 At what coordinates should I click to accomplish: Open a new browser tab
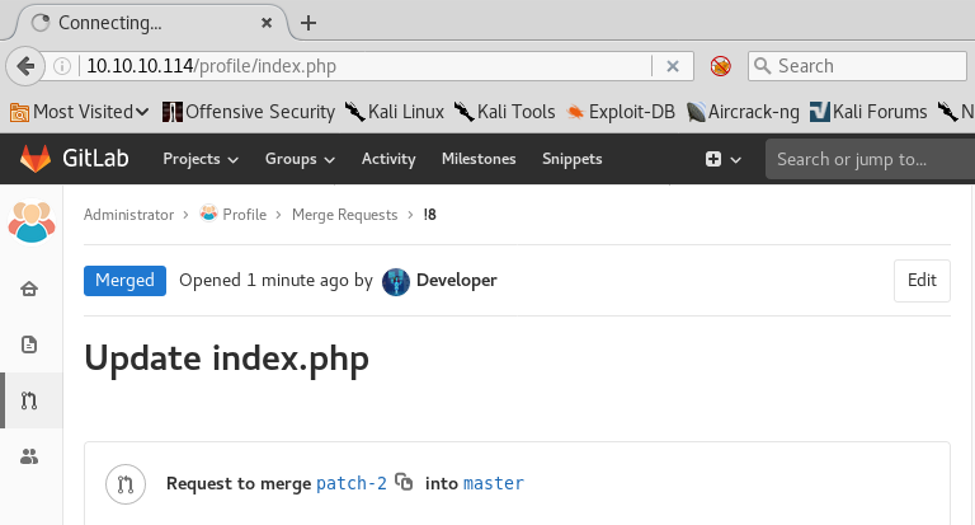click(x=308, y=23)
